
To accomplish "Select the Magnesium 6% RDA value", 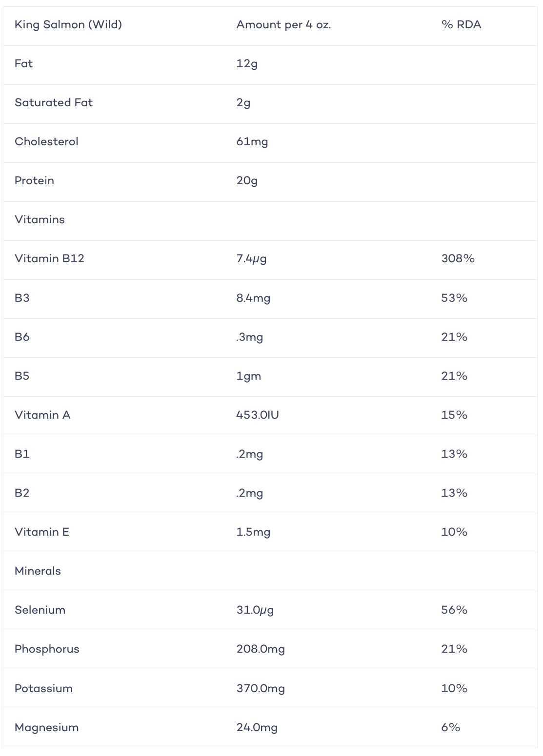I will [x=451, y=728].
